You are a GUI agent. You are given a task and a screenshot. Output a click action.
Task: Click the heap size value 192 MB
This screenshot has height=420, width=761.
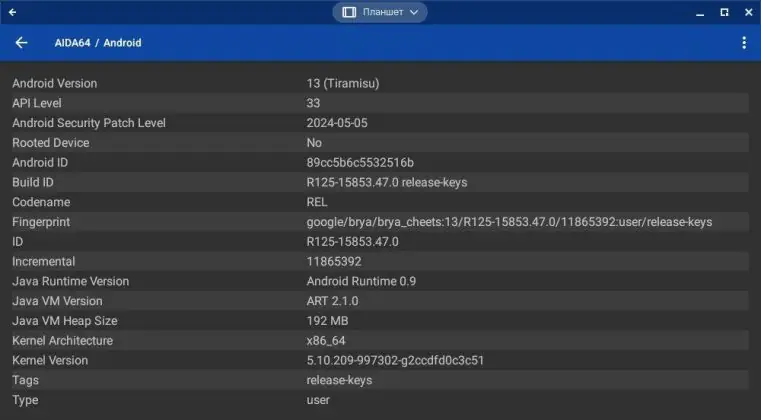(x=327, y=321)
